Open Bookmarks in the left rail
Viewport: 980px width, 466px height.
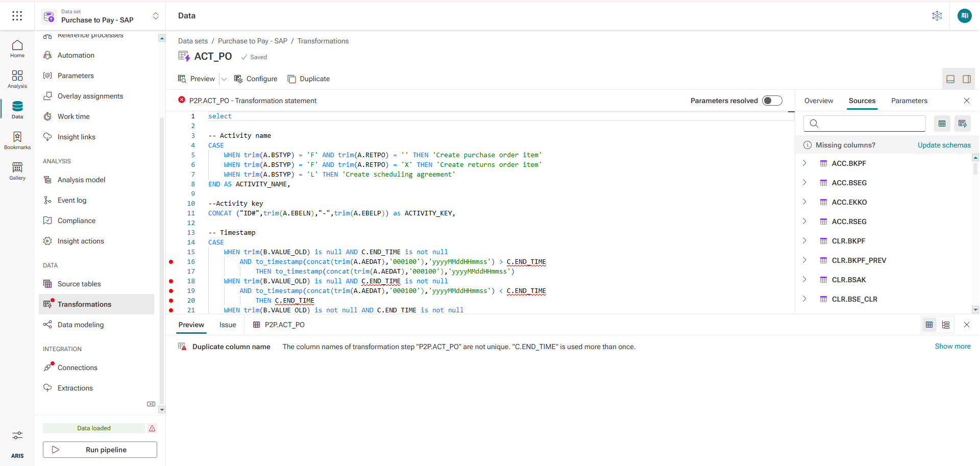[x=17, y=140]
